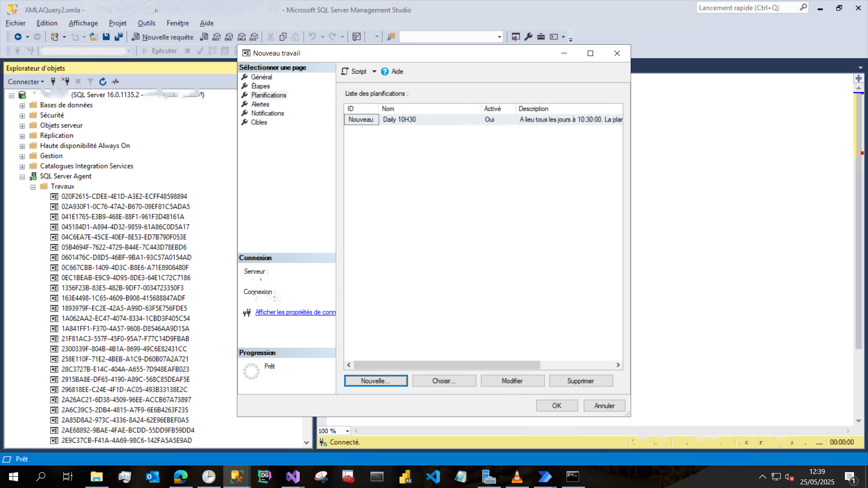Select the Général page
The width and height of the screenshot is (868, 488).
261,77
